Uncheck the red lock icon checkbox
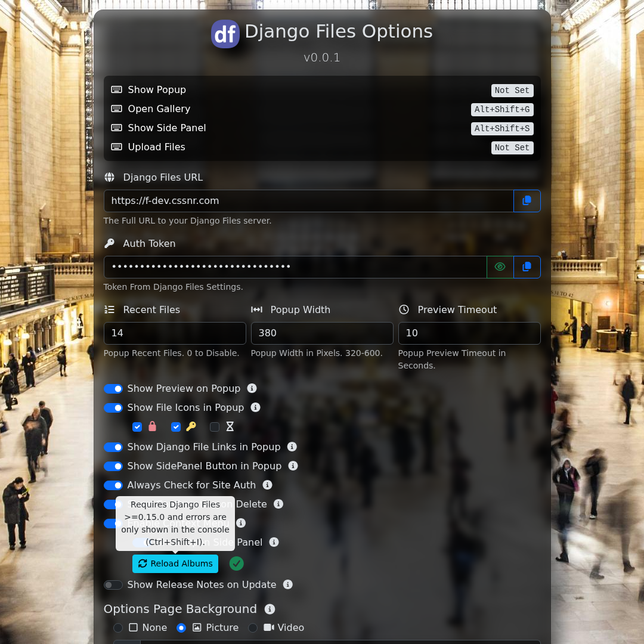 tap(137, 427)
